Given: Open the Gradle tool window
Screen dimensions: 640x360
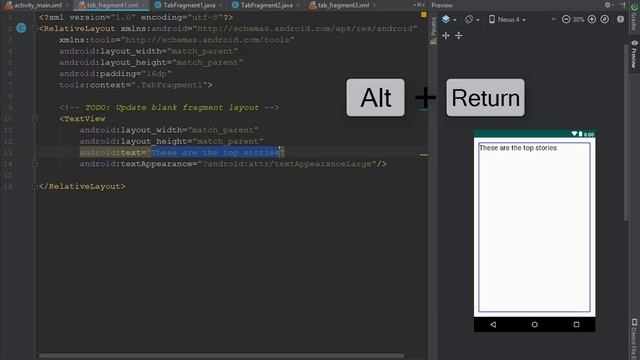Looking at the screenshot, I should click(635, 16).
